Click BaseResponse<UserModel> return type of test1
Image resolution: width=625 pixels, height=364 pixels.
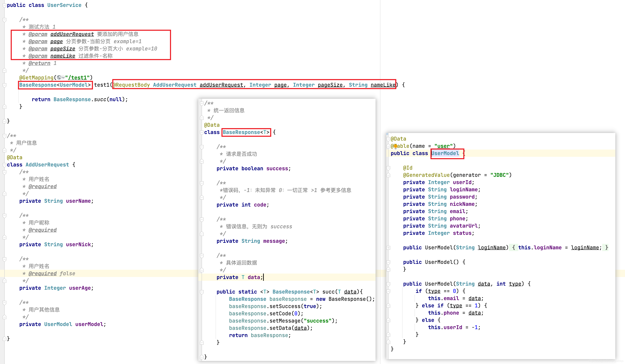(55, 85)
